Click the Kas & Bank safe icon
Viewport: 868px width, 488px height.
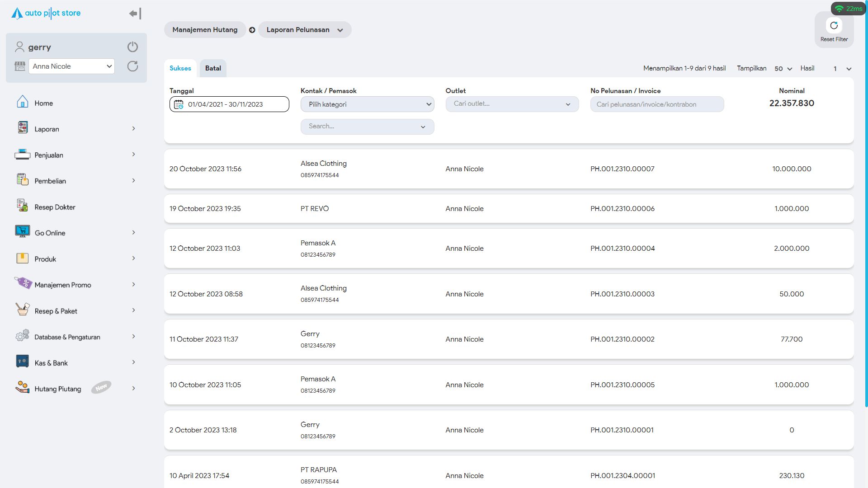tap(22, 361)
